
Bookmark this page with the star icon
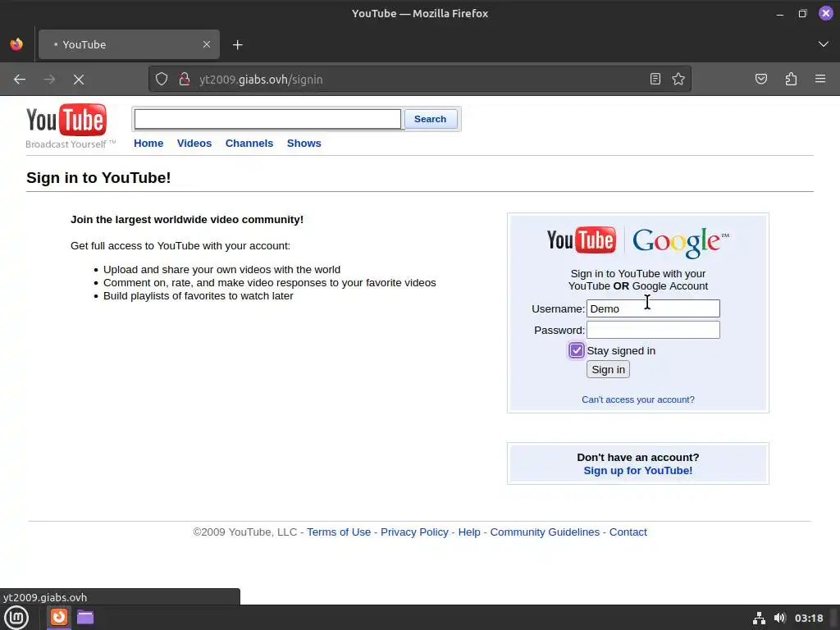click(x=678, y=80)
